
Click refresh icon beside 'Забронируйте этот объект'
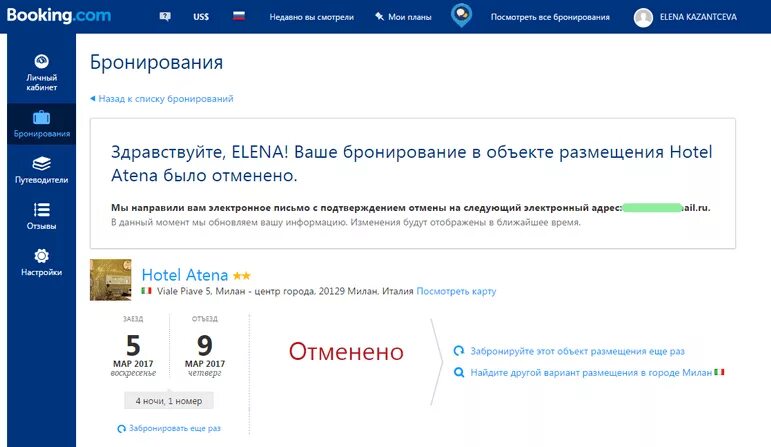pyautogui.click(x=459, y=351)
